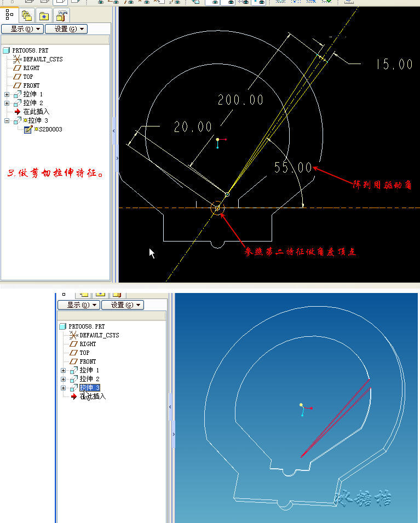Screen dimensions: 420x523
Task: Select sketch section S2D0003
Action: 48,129
